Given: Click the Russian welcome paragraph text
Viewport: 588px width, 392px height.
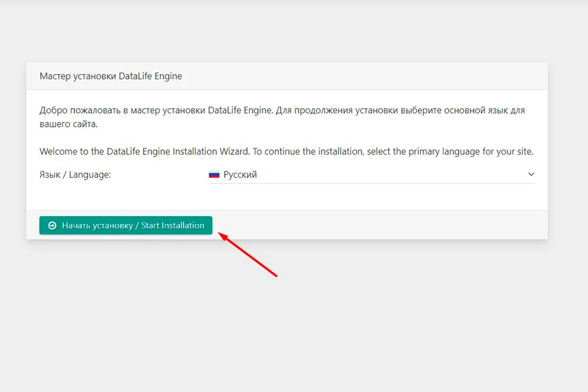Looking at the screenshot, I should click(282, 117).
